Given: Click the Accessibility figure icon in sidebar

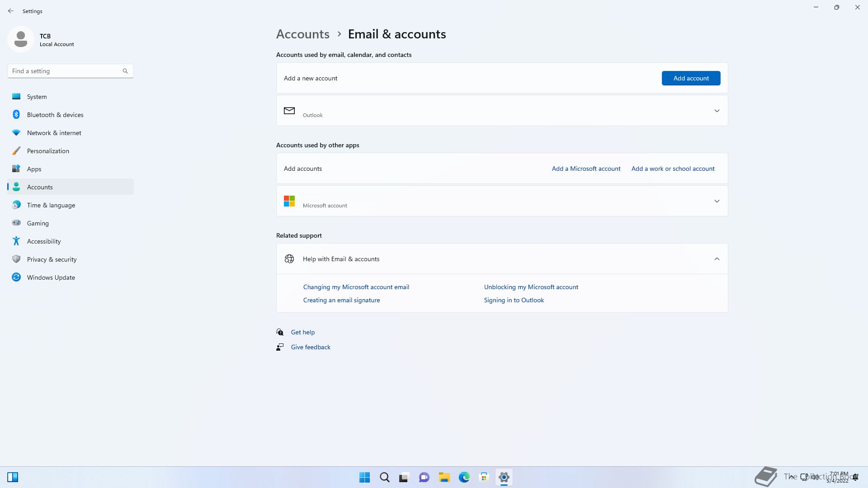Looking at the screenshot, I should [16, 241].
